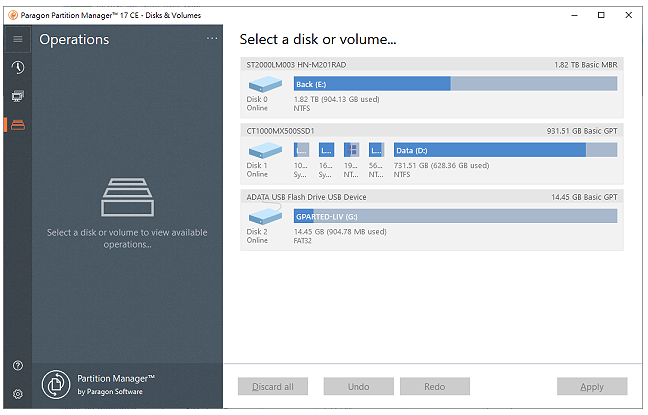Click the 14.45 GB Basic GPT label

coord(584,197)
